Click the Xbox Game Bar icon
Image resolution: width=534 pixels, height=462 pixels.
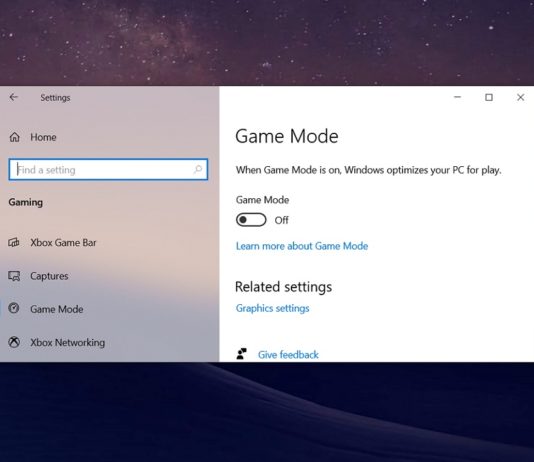click(14, 242)
